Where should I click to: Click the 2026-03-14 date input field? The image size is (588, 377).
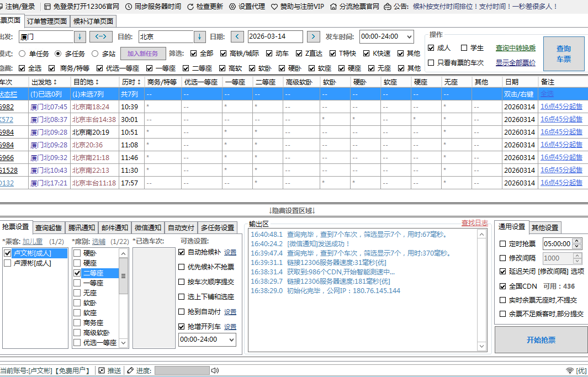pos(277,37)
